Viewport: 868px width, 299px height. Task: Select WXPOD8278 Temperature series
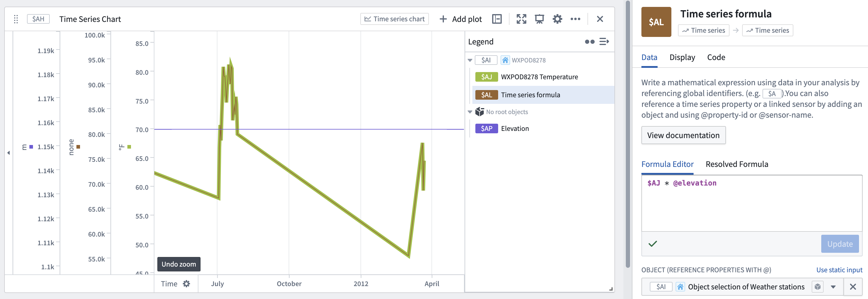[539, 77]
